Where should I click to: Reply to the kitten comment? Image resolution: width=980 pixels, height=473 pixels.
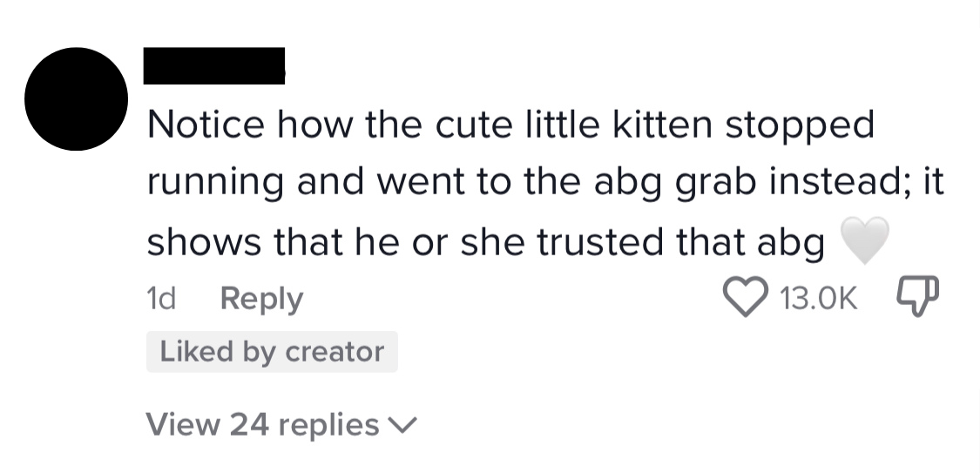261,300
